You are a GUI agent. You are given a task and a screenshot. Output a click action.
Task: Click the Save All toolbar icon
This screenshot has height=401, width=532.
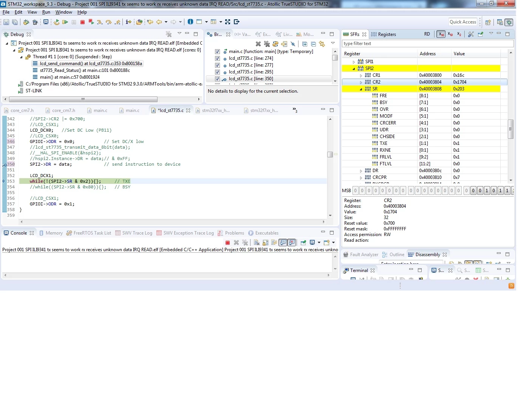[15, 22]
